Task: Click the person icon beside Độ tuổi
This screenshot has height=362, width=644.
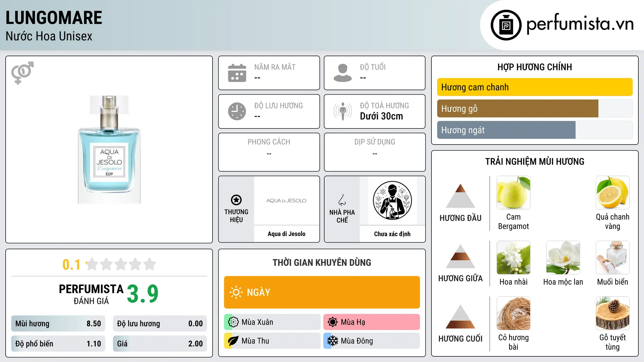Action: [x=342, y=73]
